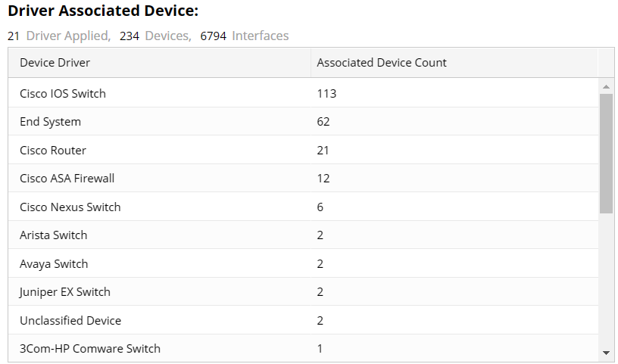Pick the Avaya Switch driver
This screenshot has width=618, height=364.
tap(54, 264)
